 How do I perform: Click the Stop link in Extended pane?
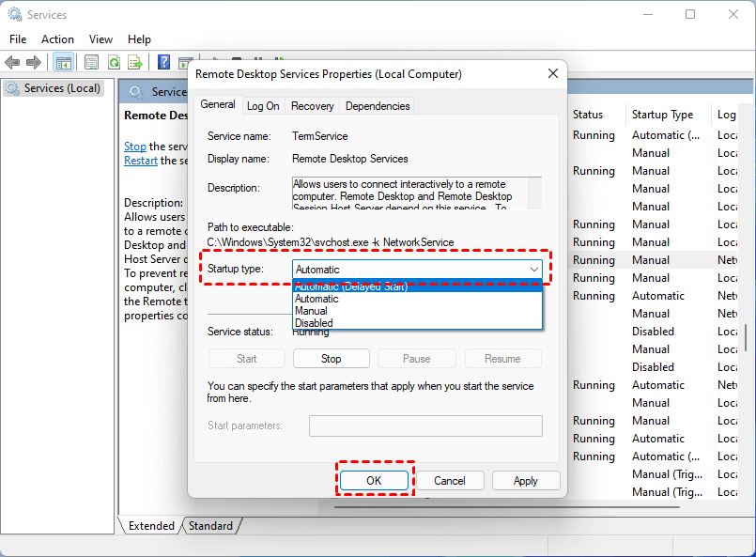click(x=135, y=147)
